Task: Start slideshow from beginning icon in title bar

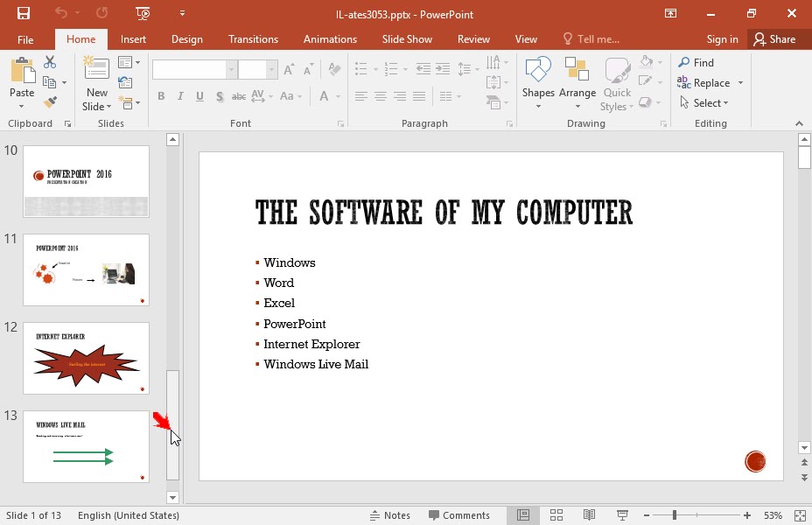Action: [143, 13]
